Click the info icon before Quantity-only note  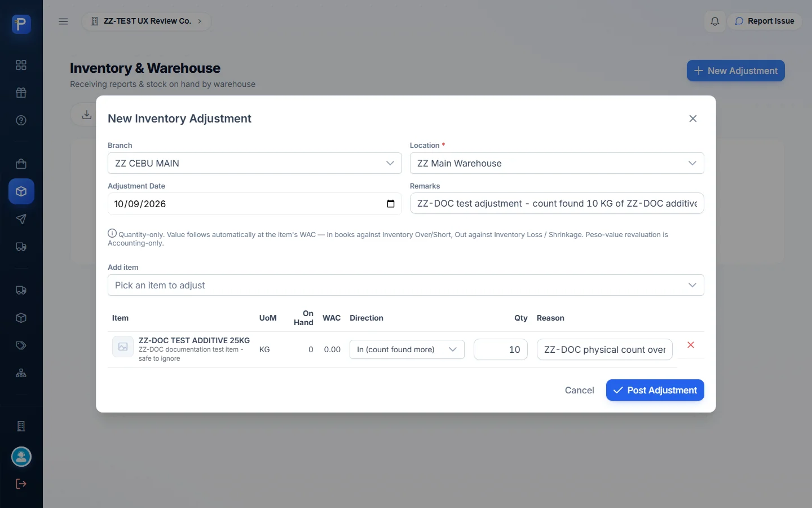pyautogui.click(x=112, y=233)
